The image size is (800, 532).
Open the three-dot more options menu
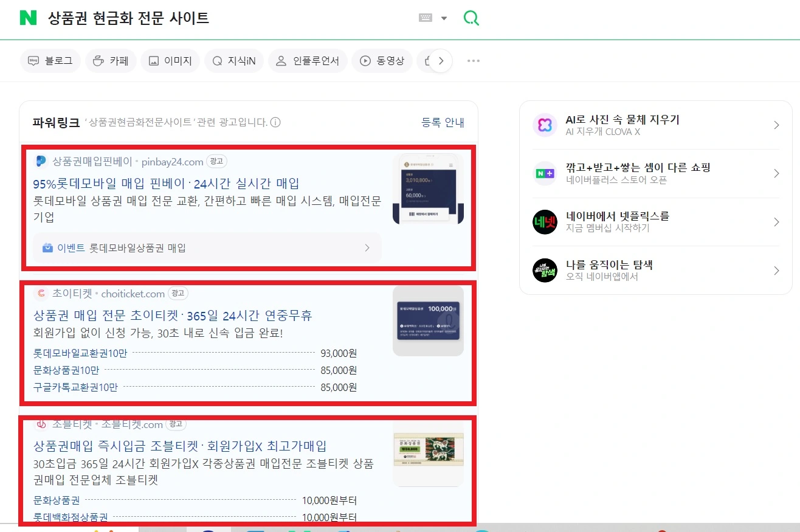click(474, 61)
